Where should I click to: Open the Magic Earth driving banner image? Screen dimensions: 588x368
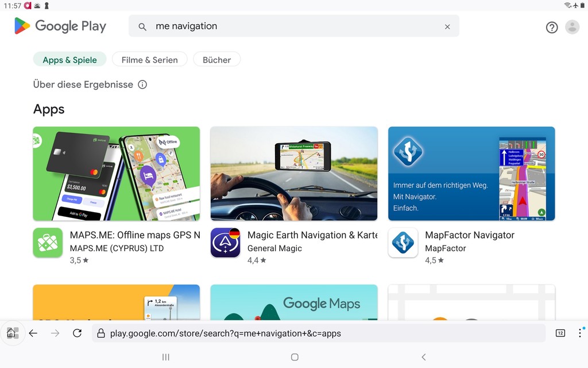pos(294,174)
